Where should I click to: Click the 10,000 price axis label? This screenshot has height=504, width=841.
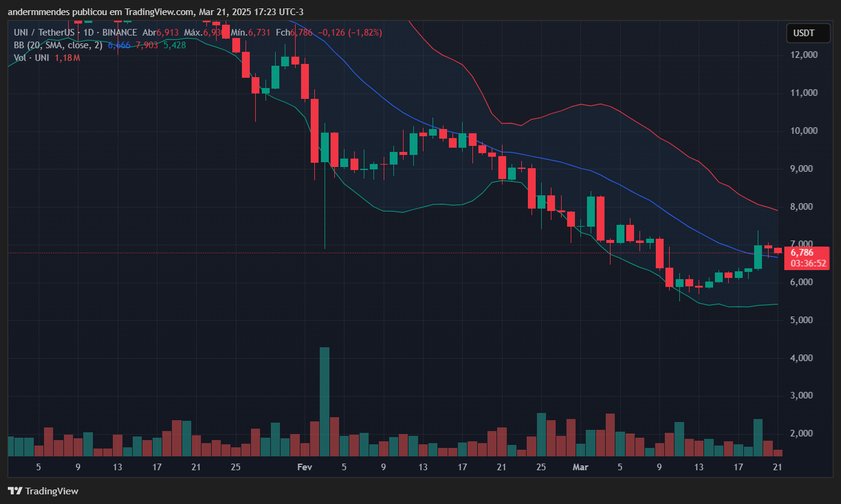point(804,131)
